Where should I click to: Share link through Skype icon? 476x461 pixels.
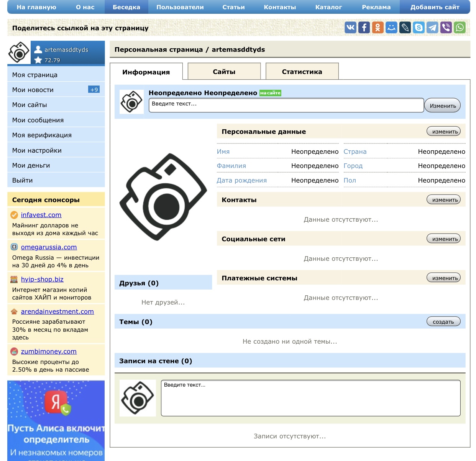point(419,27)
